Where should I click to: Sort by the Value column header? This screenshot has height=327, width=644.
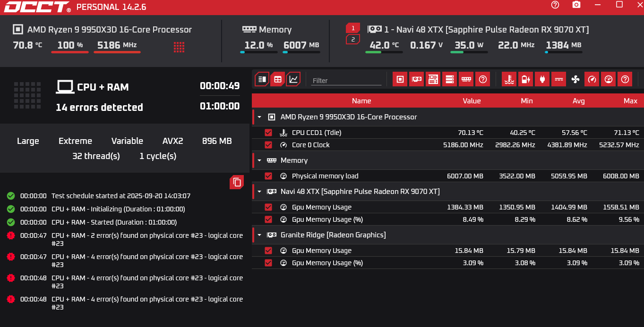472,101
